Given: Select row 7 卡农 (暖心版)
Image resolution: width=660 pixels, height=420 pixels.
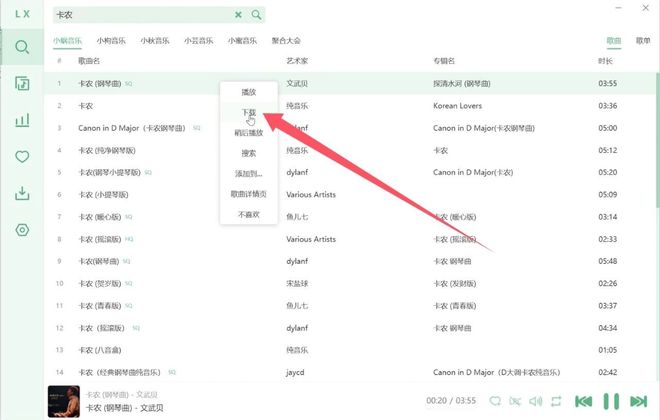Looking at the screenshot, I should point(350,217).
